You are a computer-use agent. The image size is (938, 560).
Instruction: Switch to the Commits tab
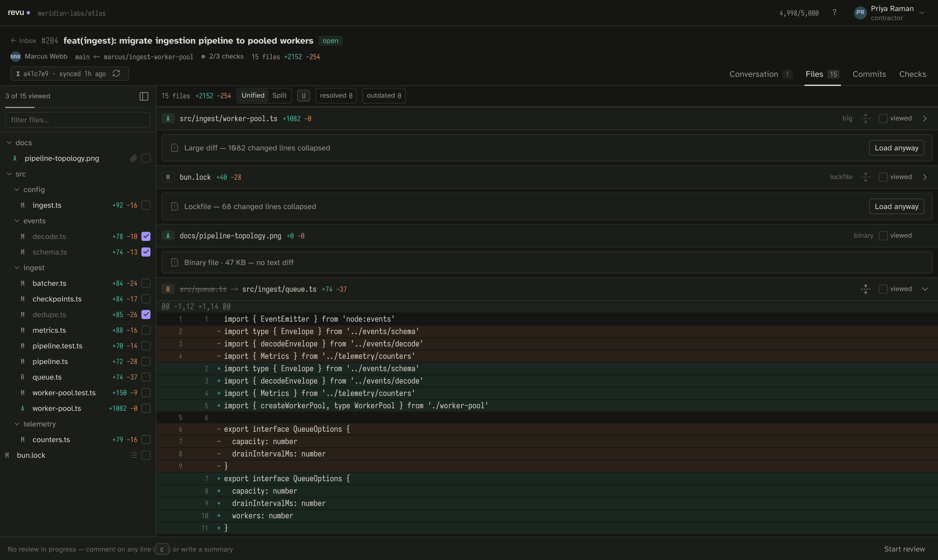(x=869, y=74)
